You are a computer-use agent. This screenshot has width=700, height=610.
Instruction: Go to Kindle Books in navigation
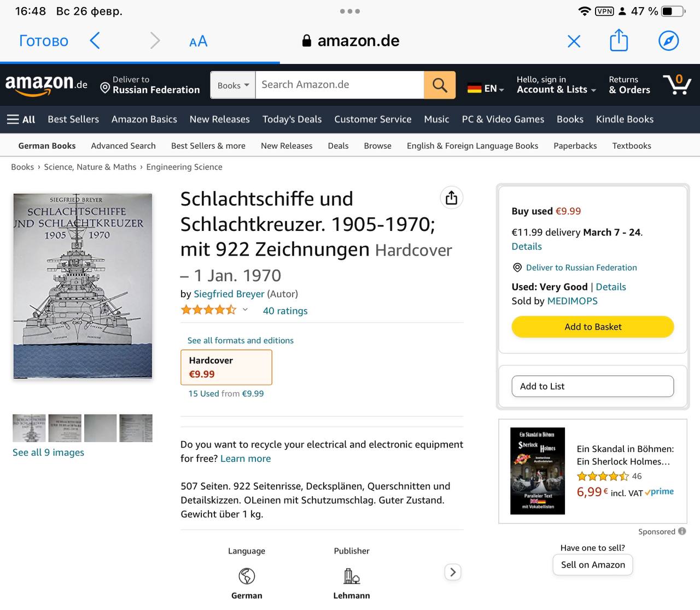tap(625, 119)
